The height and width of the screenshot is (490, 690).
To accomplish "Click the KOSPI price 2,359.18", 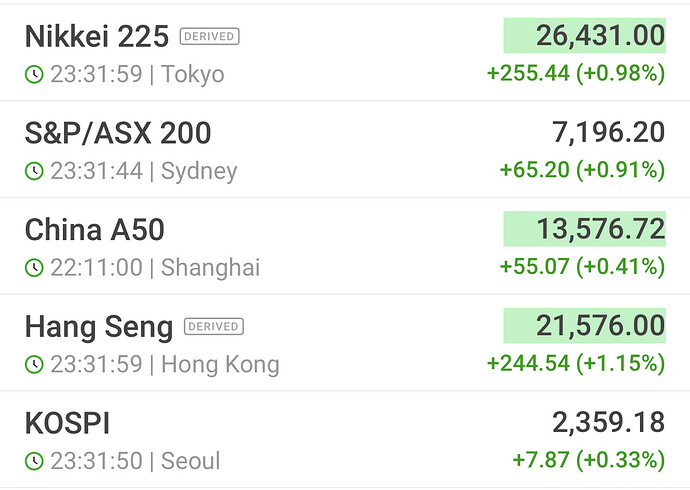I will 608,423.
